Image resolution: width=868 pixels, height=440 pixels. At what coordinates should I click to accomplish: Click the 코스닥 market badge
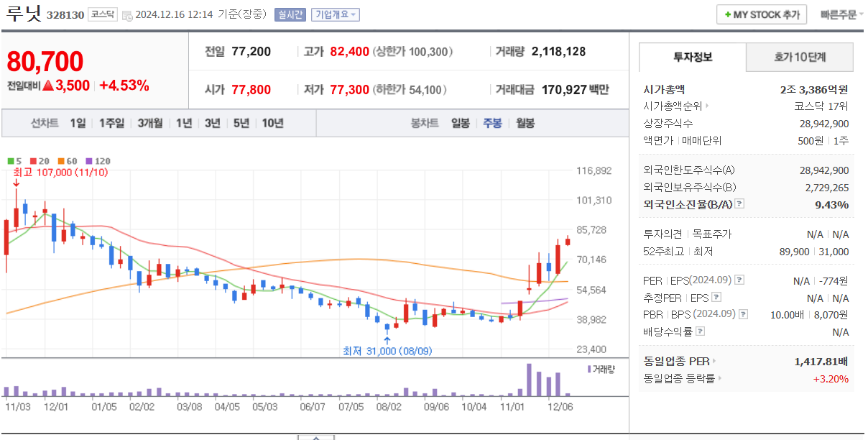103,14
